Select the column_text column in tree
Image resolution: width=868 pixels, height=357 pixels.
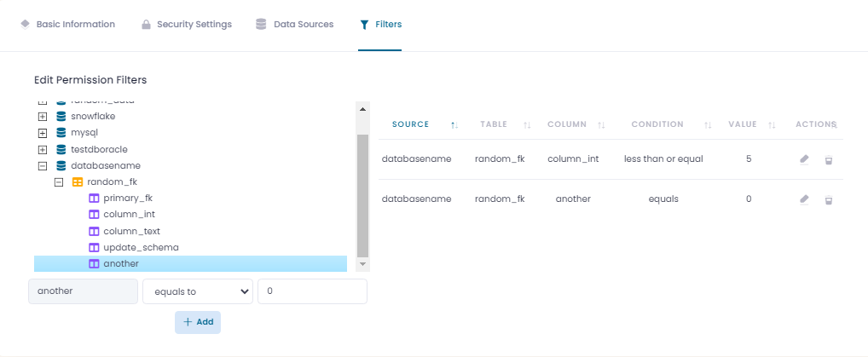[x=131, y=231]
